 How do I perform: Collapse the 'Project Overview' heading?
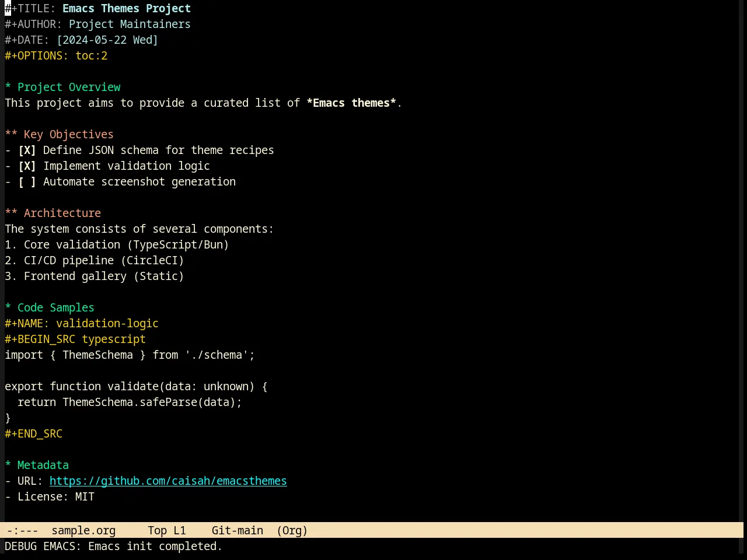63,87
